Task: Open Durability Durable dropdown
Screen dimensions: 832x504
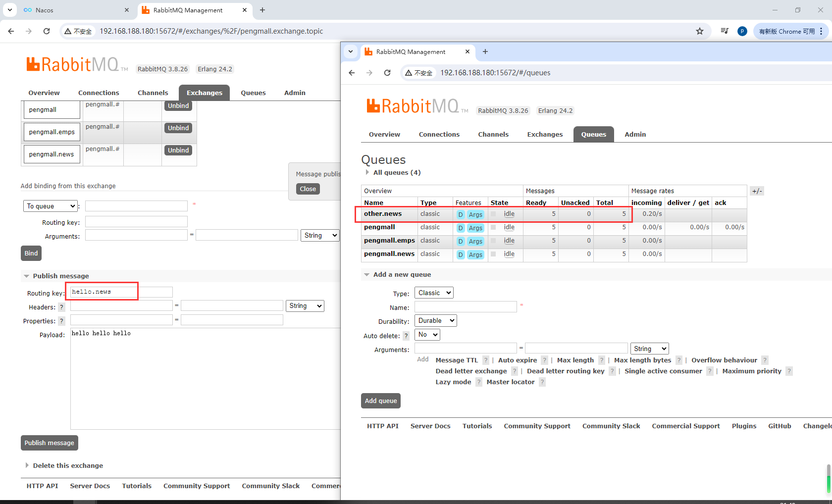Action: (436, 321)
